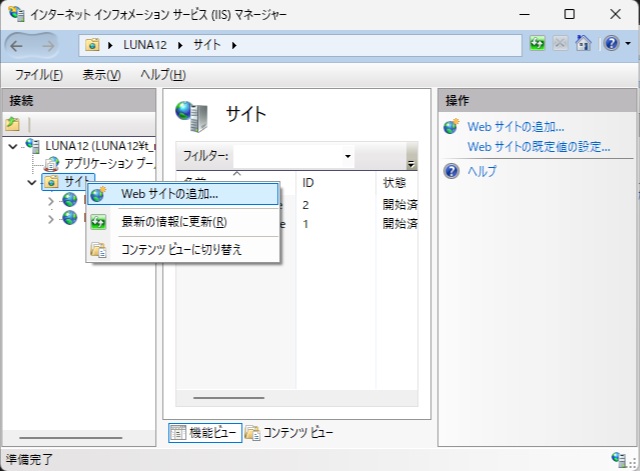This screenshot has width=640, height=471.
Task: Click the IIS Manager title bar icon
Action: pyautogui.click(x=16, y=13)
